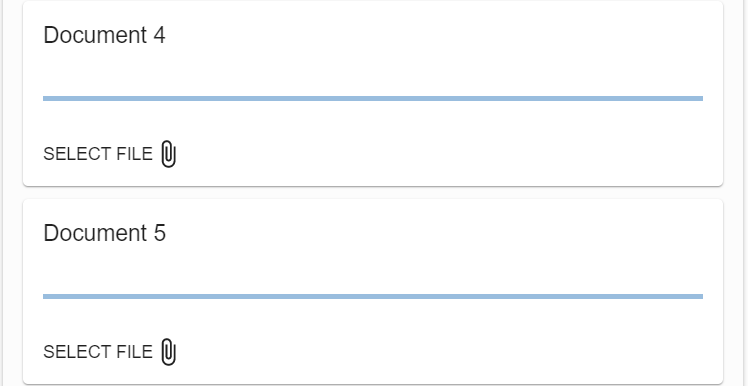This screenshot has width=749, height=386.
Task: Click the Document 5 heading label
Action: pyautogui.click(x=104, y=234)
